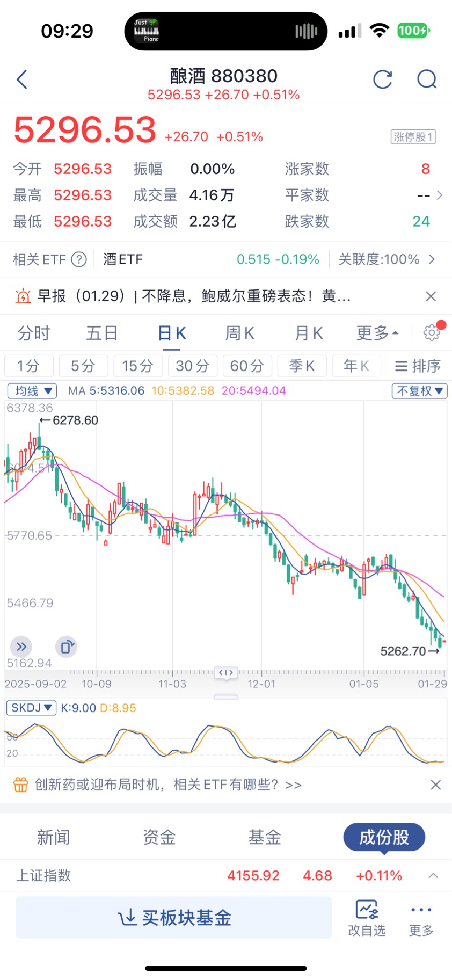Image resolution: width=452 pixels, height=980 pixels.
Task: Tap the 改自选 watchlist icon
Action: [x=367, y=918]
